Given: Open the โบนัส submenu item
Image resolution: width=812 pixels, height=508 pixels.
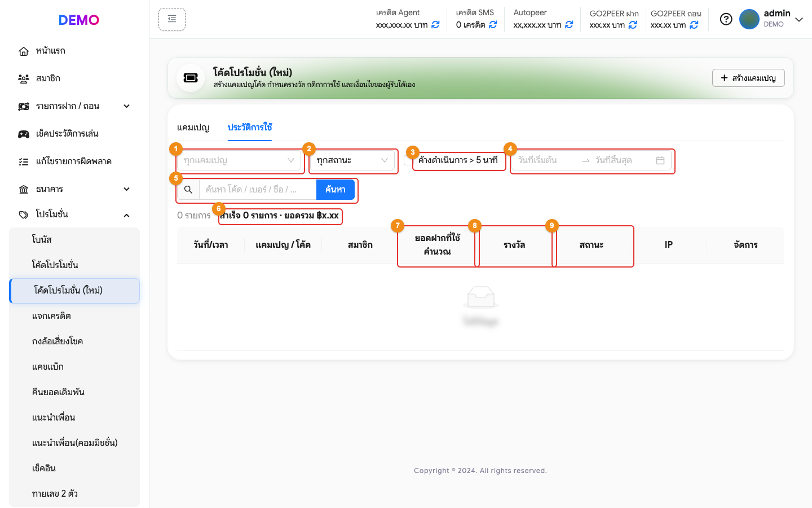Looking at the screenshot, I should pos(74,240).
